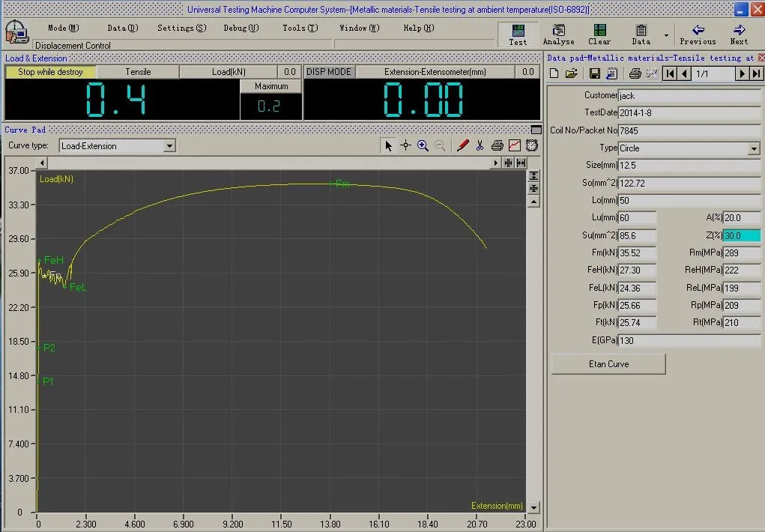
Task: Select the red pencil draw tool
Action: [462, 145]
